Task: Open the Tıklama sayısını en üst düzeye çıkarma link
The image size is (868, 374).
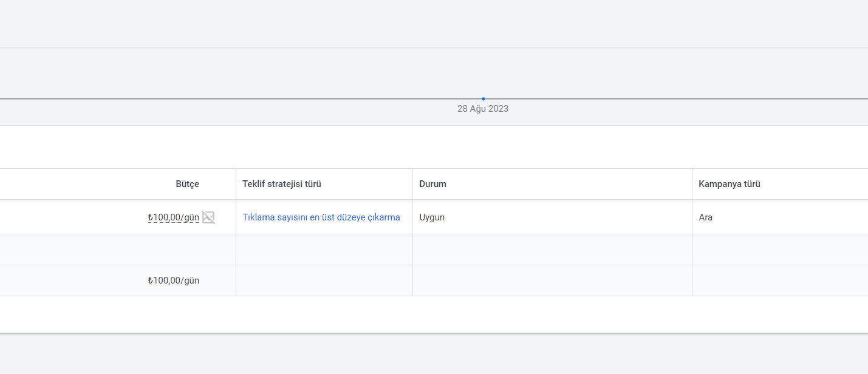Action: click(x=321, y=217)
